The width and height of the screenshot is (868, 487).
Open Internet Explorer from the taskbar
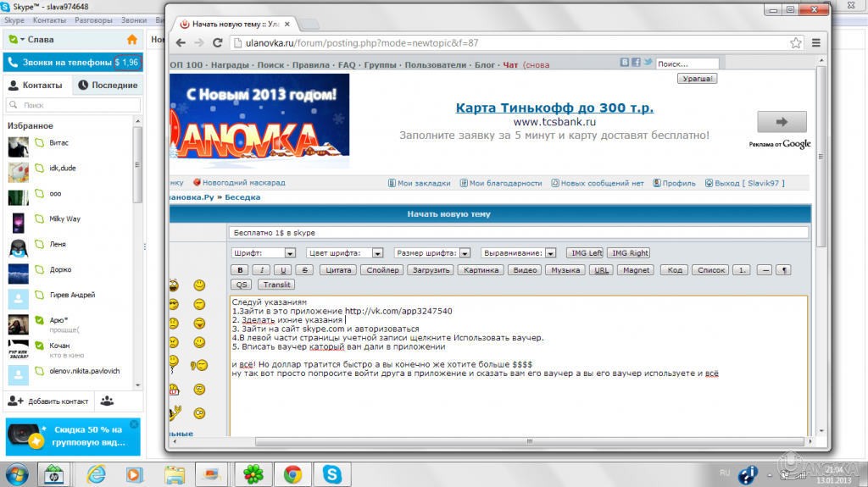[x=97, y=474]
